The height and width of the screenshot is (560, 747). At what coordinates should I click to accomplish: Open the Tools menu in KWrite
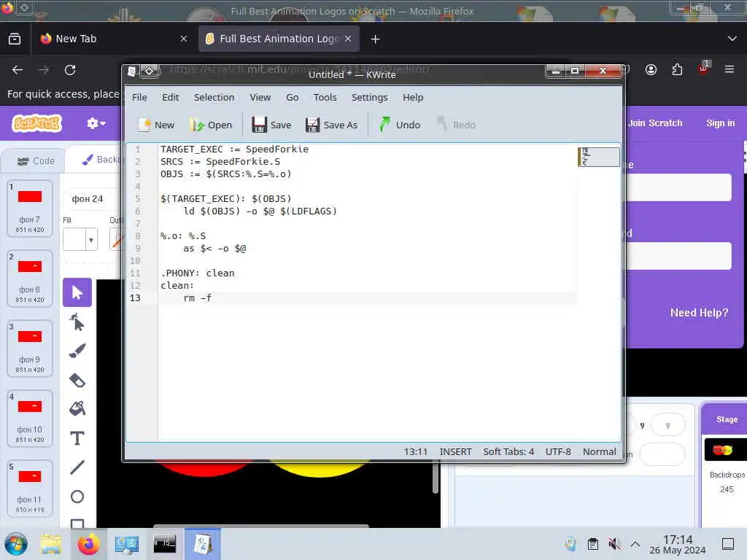pos(325,97)
